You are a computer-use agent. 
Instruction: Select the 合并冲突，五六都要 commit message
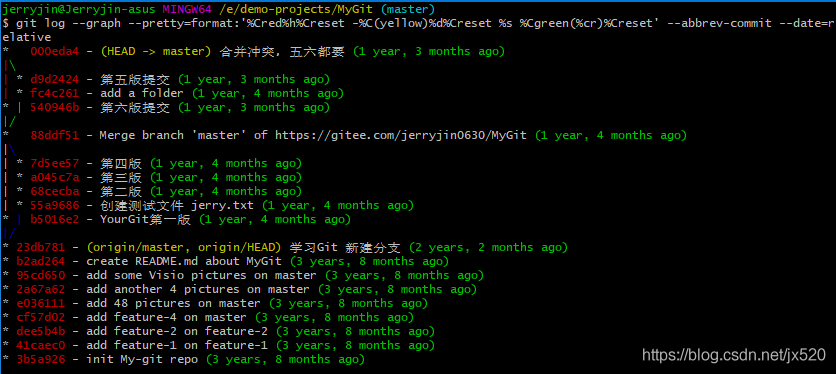pyautogui.click(x=282, y=52)
